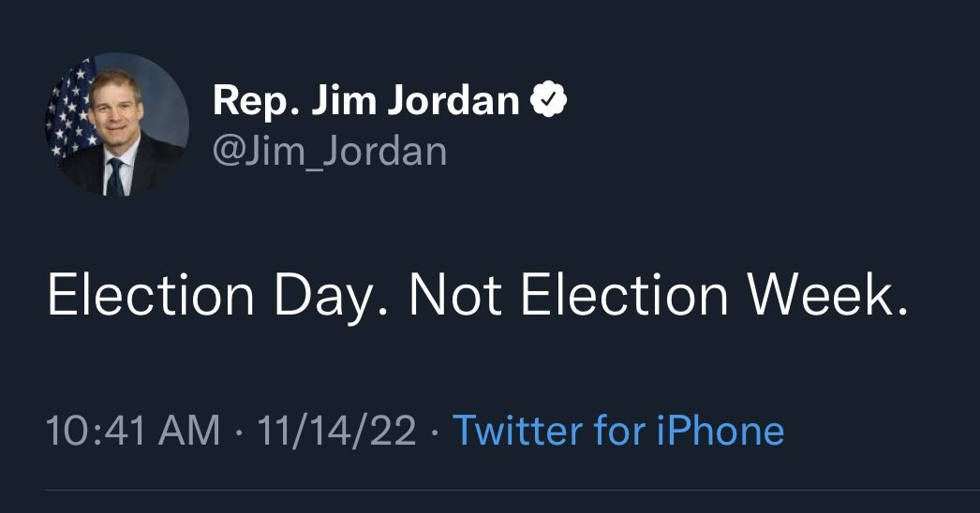Open the "Twitter for iPhone" source link

[617, 431]
